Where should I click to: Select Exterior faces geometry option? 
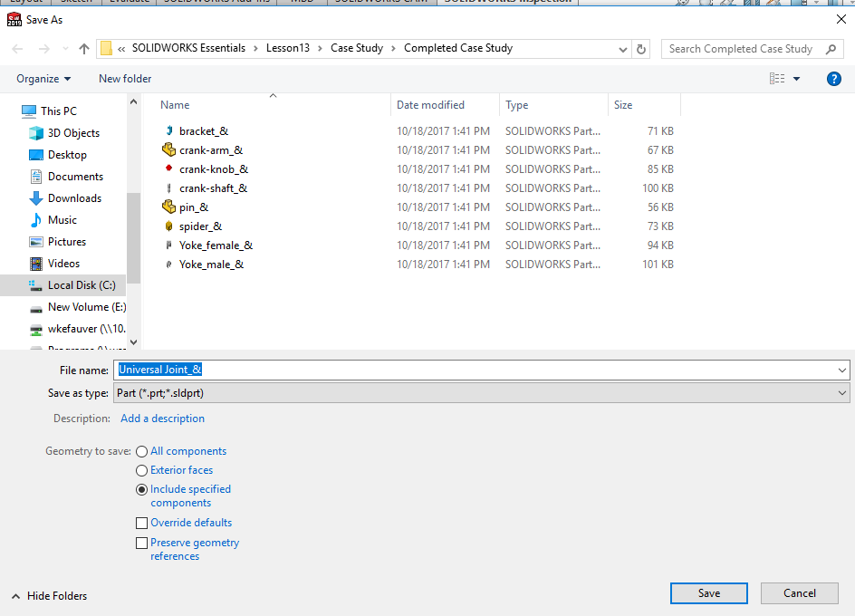[142, 470]
